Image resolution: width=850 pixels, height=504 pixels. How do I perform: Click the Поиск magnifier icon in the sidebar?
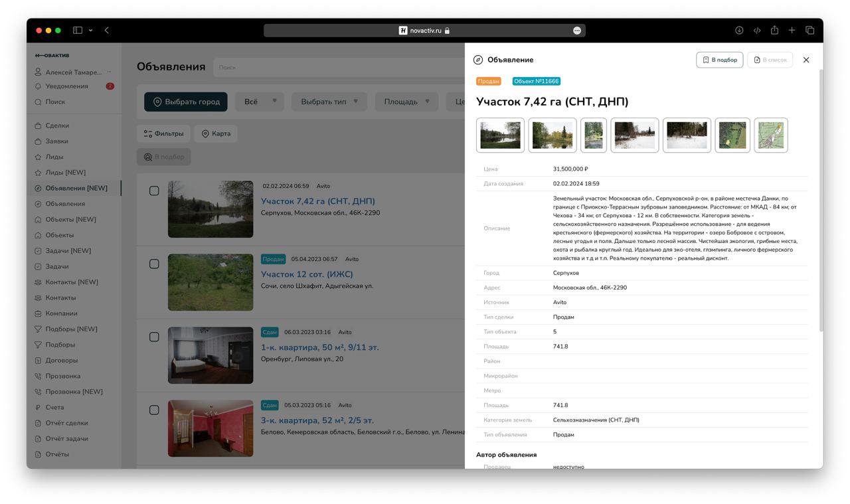click(x=38, y=102)
